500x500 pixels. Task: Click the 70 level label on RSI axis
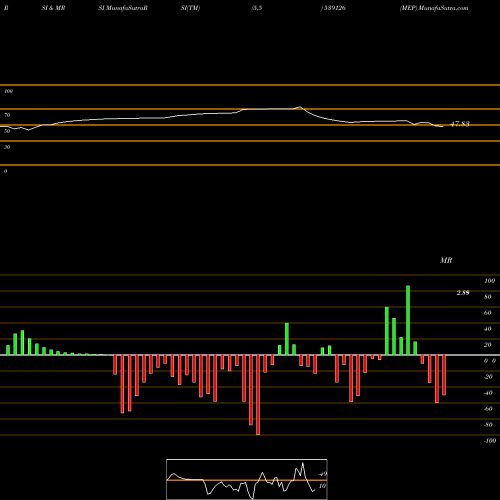7,115
